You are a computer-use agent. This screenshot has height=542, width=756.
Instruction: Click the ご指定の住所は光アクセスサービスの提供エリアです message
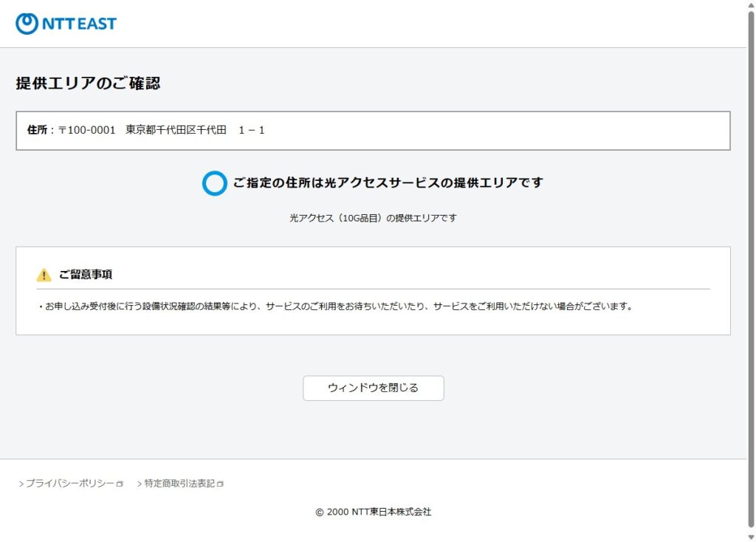[x=388, y=182]
